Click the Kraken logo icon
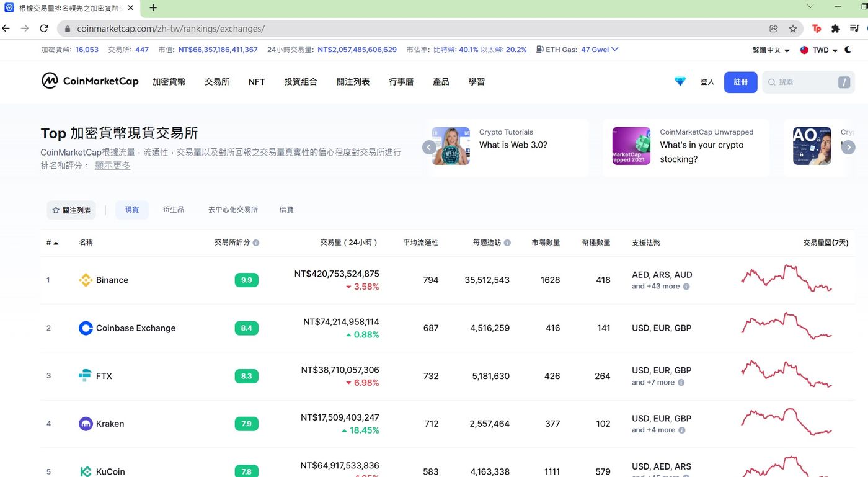The image size is (868, 477). pyautogui.click(x=86, y=424)
